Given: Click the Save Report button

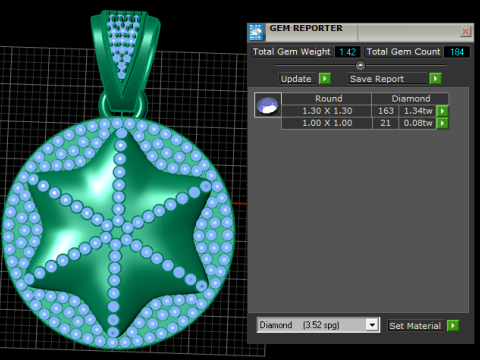Looking at the screenshot, I should coord(387,79).
